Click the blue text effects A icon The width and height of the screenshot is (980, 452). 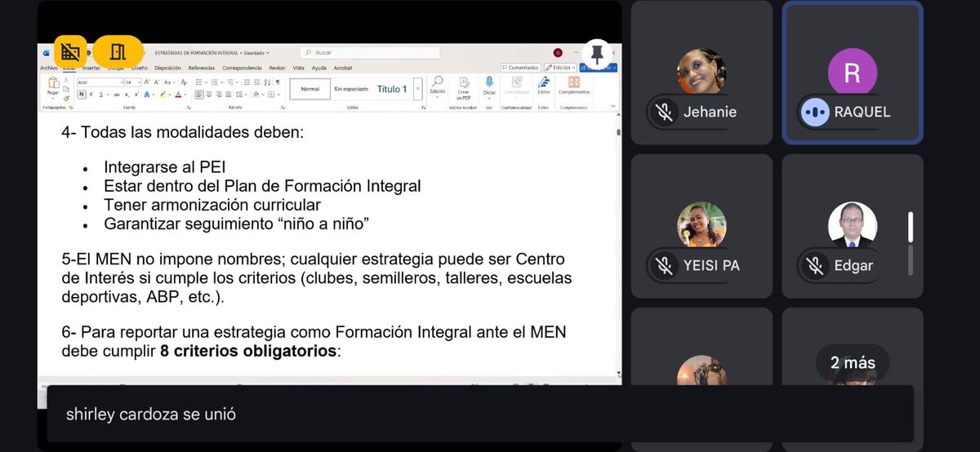[147, 95]
